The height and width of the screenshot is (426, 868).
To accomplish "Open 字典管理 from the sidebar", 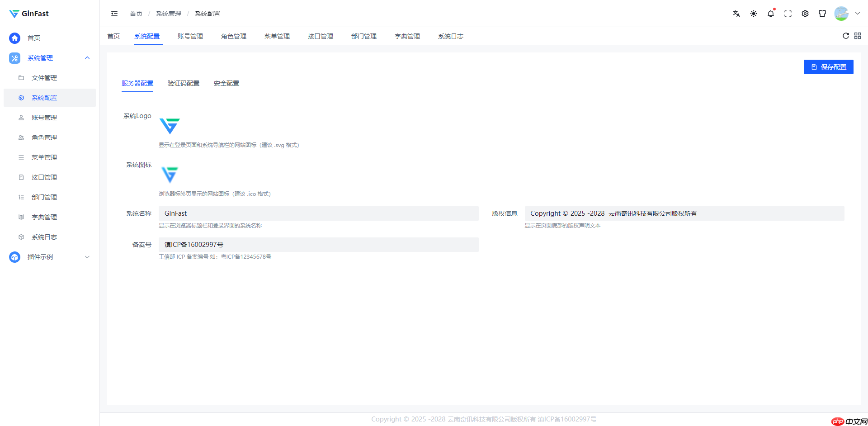I will tap(44, 217).
